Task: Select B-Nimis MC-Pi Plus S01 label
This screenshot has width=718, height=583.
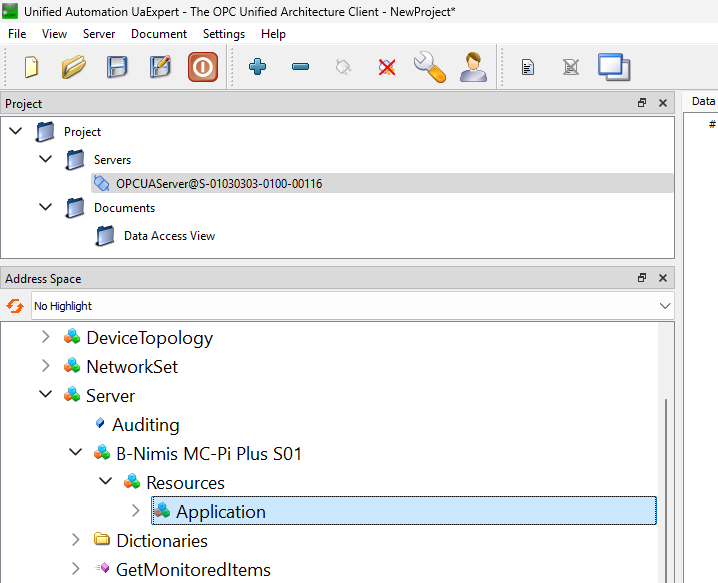Action: coord(209,454)
